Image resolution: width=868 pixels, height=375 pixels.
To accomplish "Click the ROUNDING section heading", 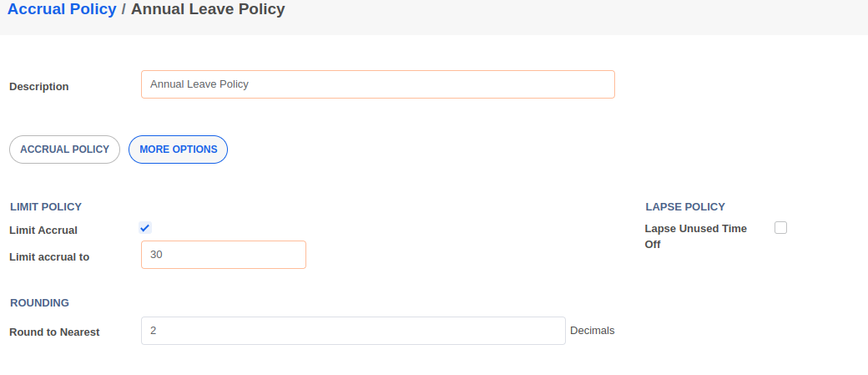I will tap(39, 303).
